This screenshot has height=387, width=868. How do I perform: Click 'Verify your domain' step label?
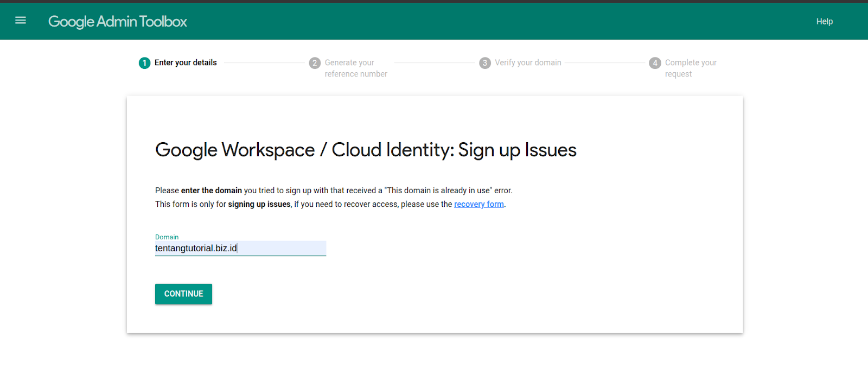point(528,62)
